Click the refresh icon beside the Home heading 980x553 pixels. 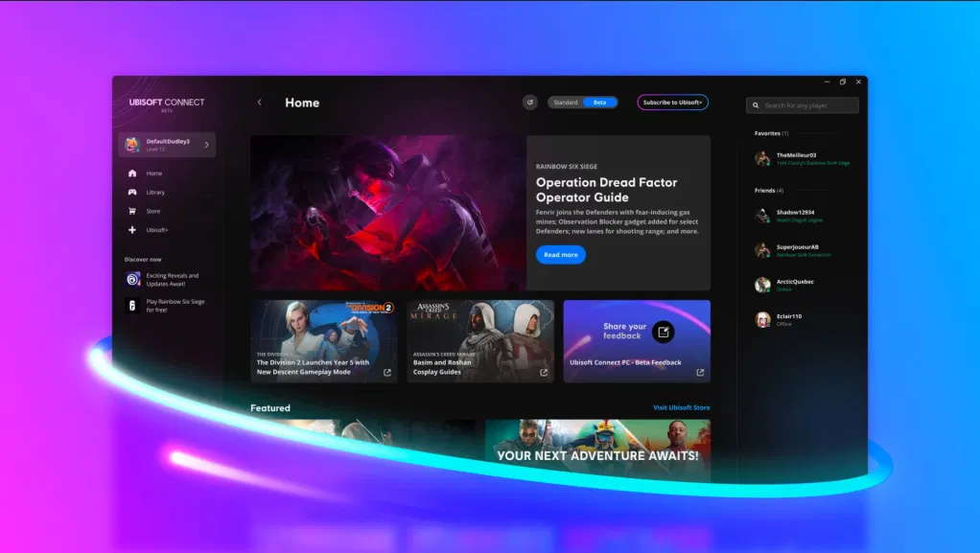[x=530, y=103]
